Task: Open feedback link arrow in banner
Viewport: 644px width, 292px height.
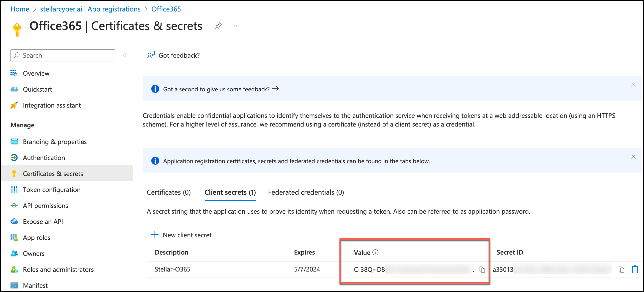Action: pos(276,89)
